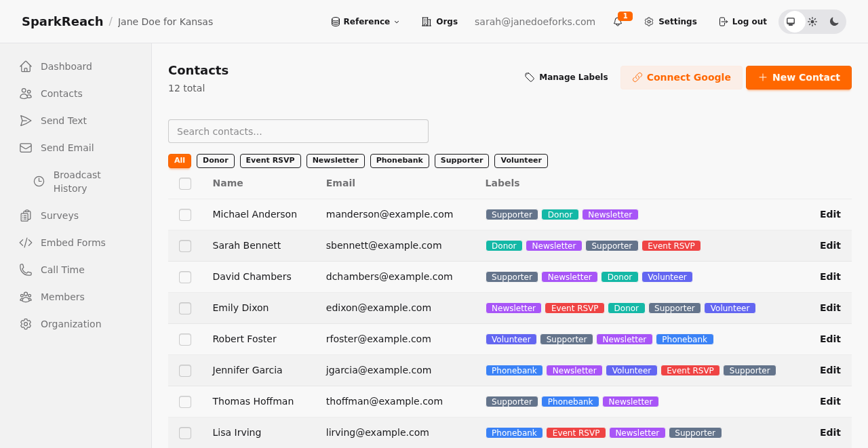Image resolution: width=868 pixels, height=448 pixels.
Task: Select the Call Time phone icon
Action: pyautogui.click(x=26, y=270)
